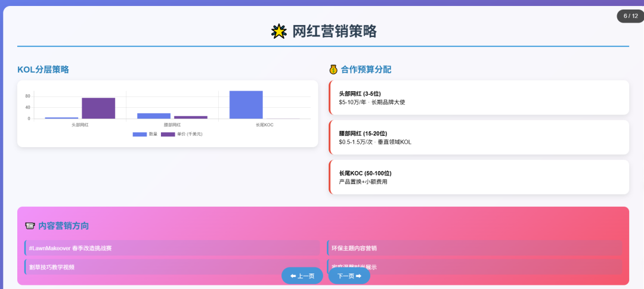This screenshot has width=644, height=289.
Task: Click the 长尾KOC axis label under the chart
Action: pos(265,125)
